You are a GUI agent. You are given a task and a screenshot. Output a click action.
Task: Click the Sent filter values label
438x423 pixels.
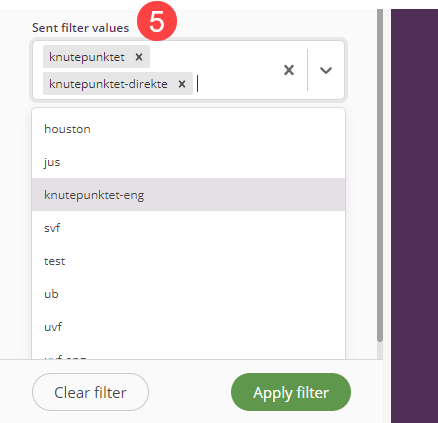80,28
